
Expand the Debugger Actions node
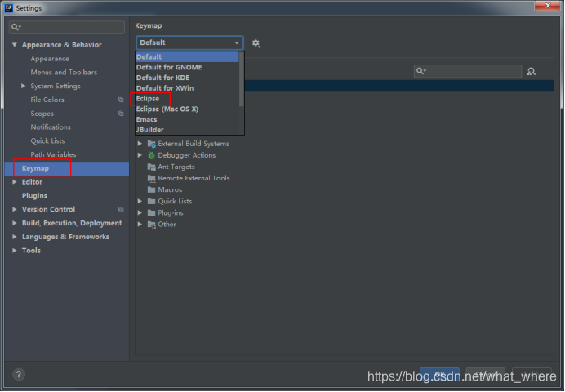[140, 155]
